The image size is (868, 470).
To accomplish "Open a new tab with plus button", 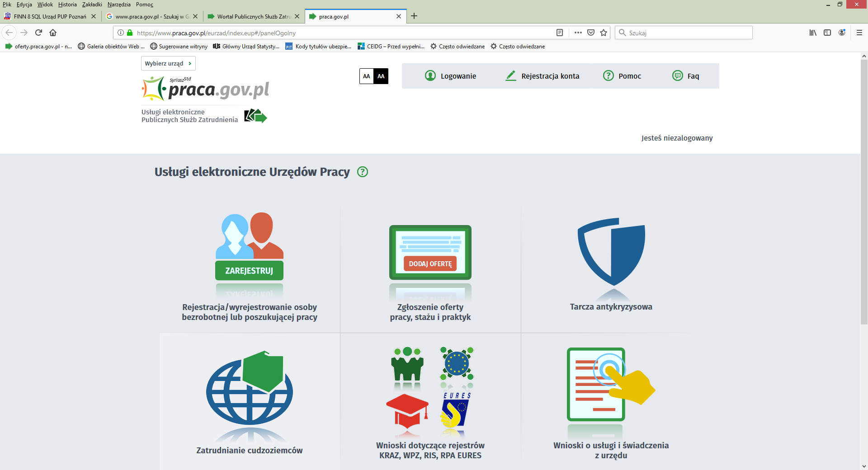I will click(414, 16).
